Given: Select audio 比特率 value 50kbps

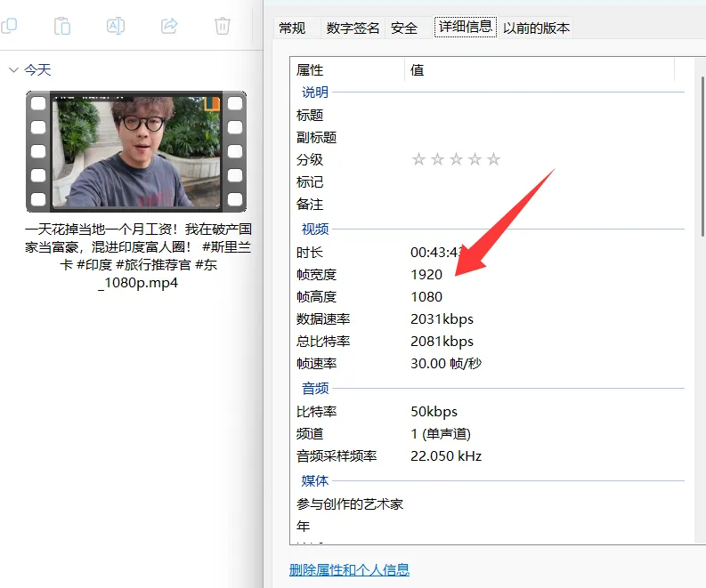Looking at the screenshot, I should point(434,412).
